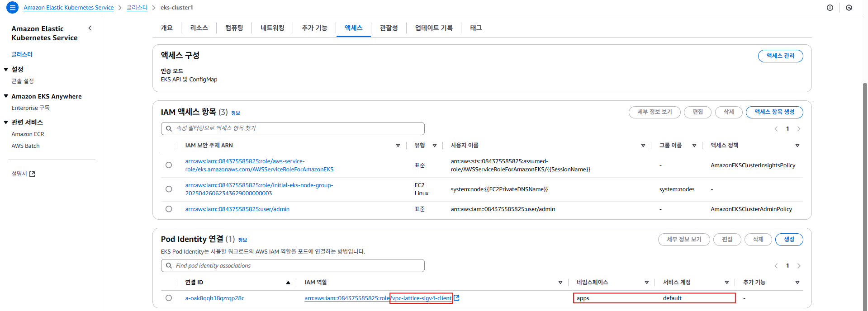Image resolution: width=868 pixels, height=311 pixels.
Task: Open Amazon ECR sidebar link
Action: tap(28, 134)
